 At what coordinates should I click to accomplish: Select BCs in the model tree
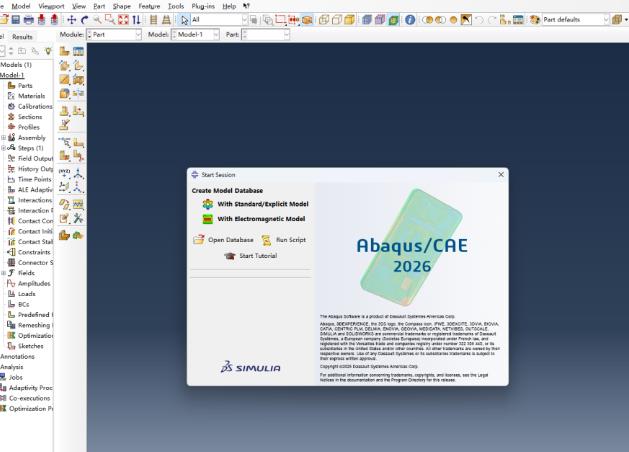click(x=24, y=304)
